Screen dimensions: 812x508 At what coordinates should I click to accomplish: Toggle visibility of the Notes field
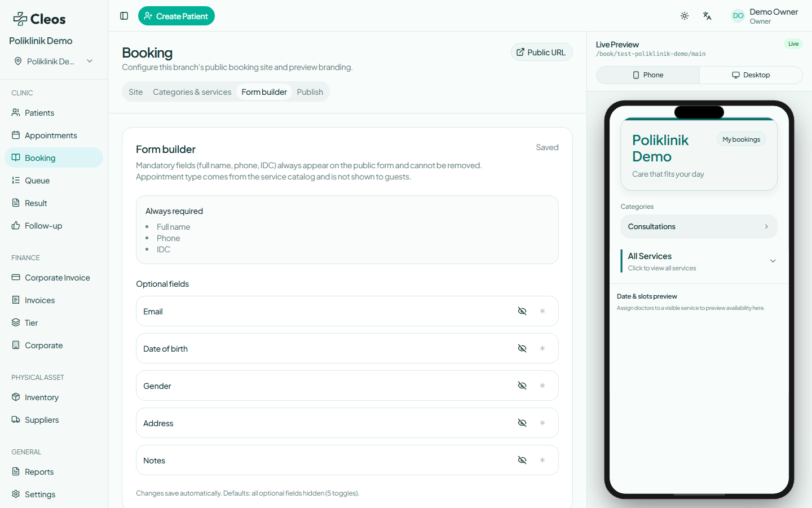point(522,460)
